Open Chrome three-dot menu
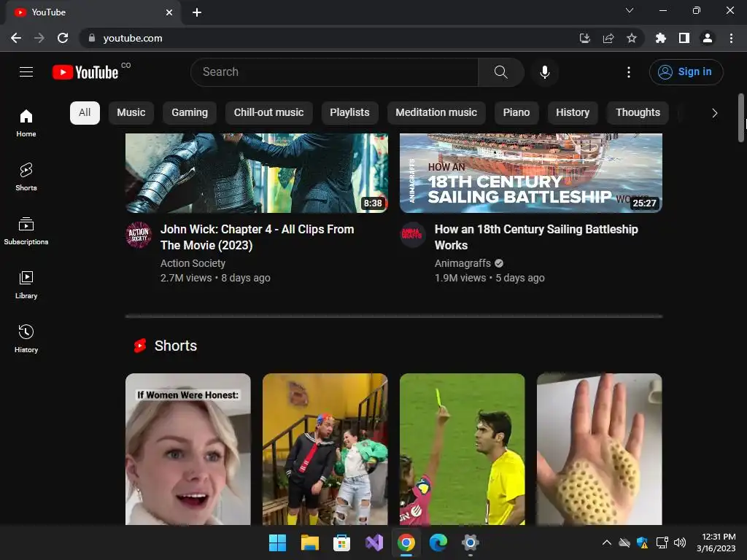 pyautogui.click(x=731, y=38)
